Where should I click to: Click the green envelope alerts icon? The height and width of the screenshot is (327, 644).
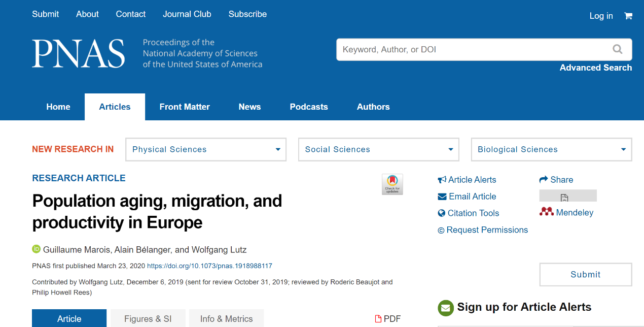445,308
